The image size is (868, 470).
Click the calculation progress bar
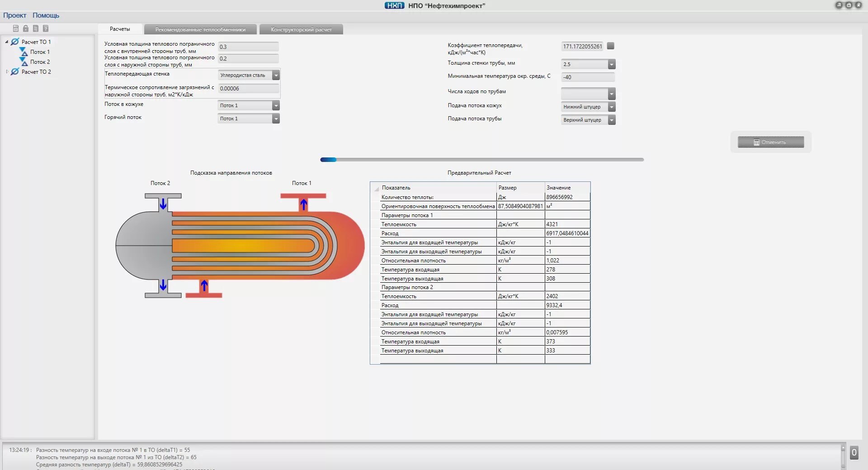pos(482,160)
